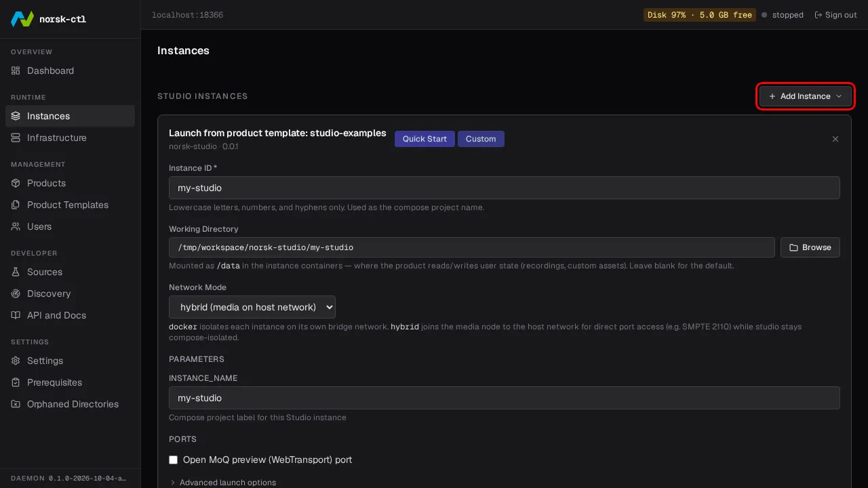Click the Sign out arrow icon
Viewport: 868px width, 488px height.
[818, 15]
